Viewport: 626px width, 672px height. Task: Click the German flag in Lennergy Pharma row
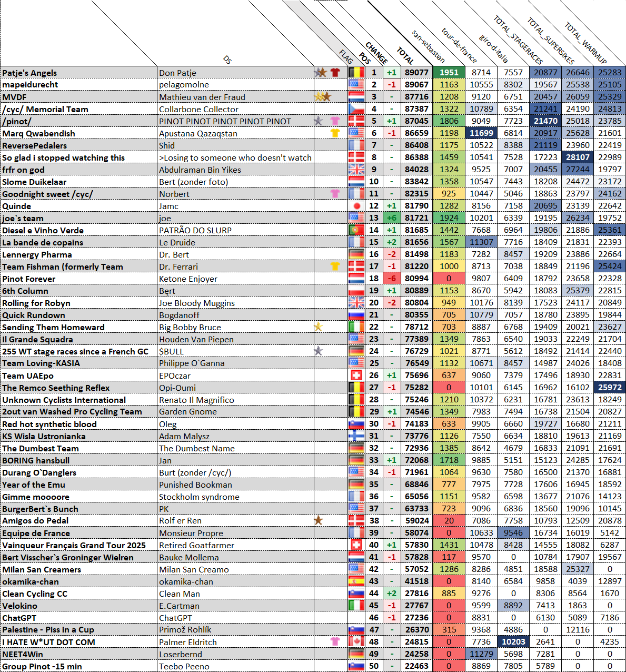tap(356, 254)
